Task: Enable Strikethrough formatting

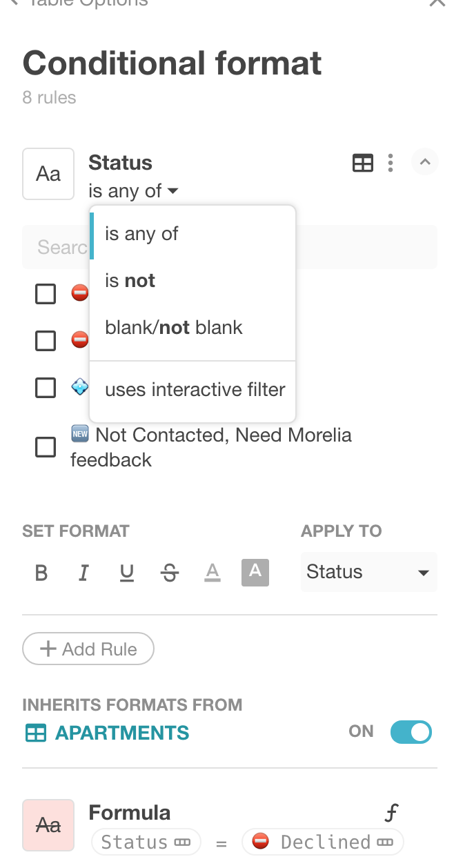Action: click(x=170, y=573)
